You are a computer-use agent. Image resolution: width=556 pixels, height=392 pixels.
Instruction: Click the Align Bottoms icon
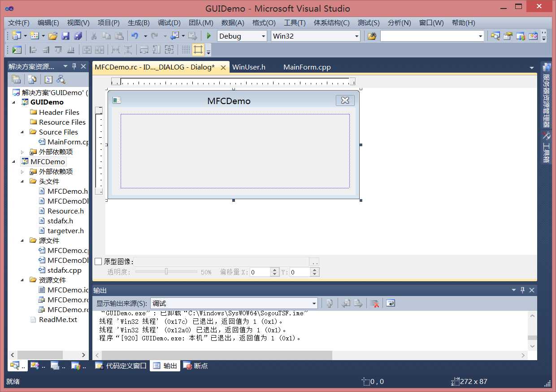click(71, 50)
